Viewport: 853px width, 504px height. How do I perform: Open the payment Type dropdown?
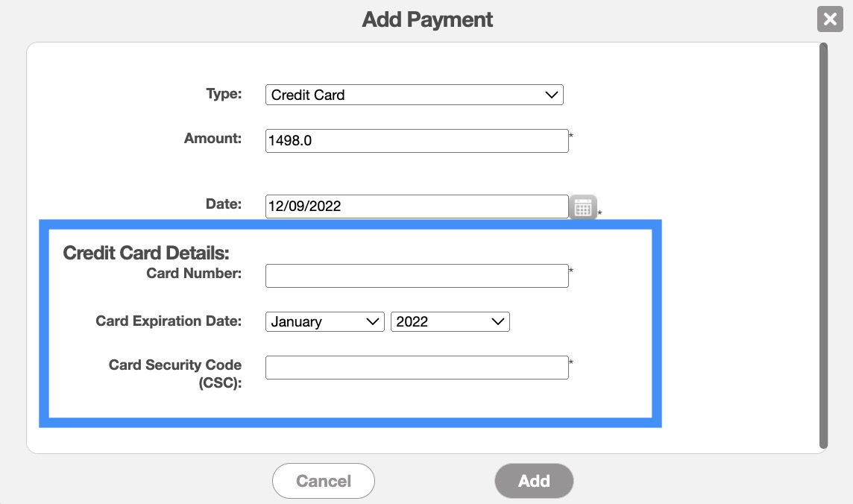tap(414, 95)
